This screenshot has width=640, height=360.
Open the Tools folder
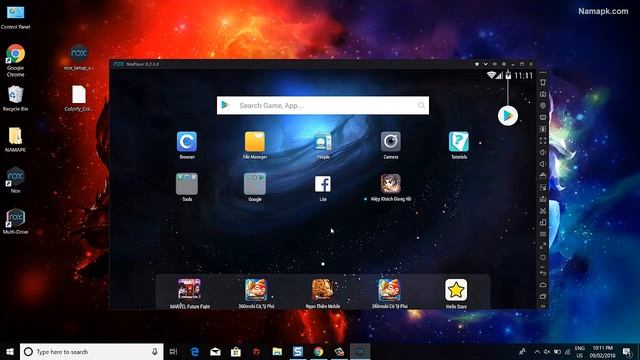click(187, 184)
